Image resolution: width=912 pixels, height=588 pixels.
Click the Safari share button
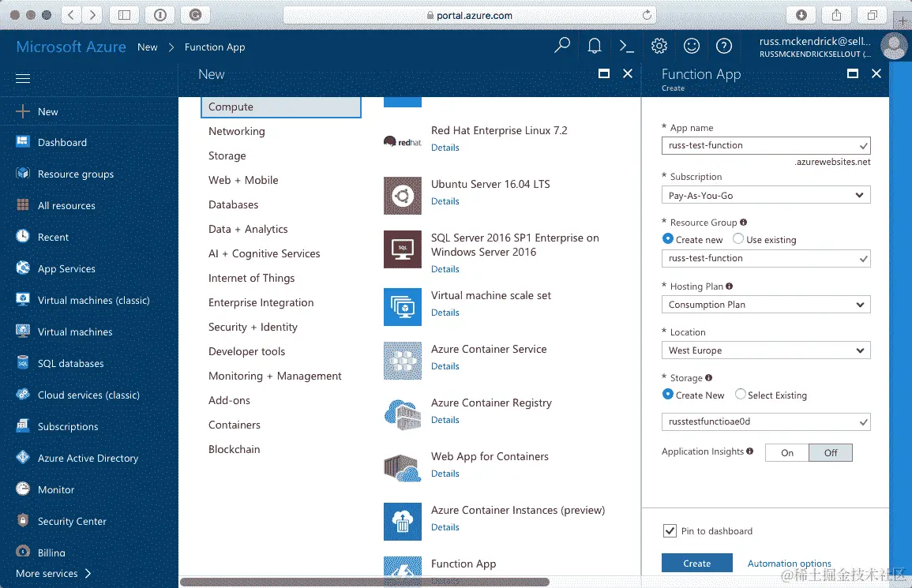click(x=836, y=15)
